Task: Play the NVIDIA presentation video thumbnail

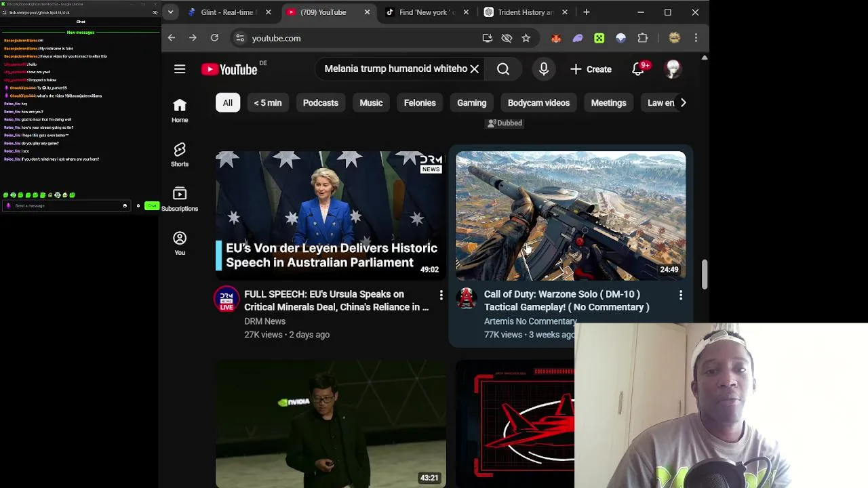Action: (331, 424)
